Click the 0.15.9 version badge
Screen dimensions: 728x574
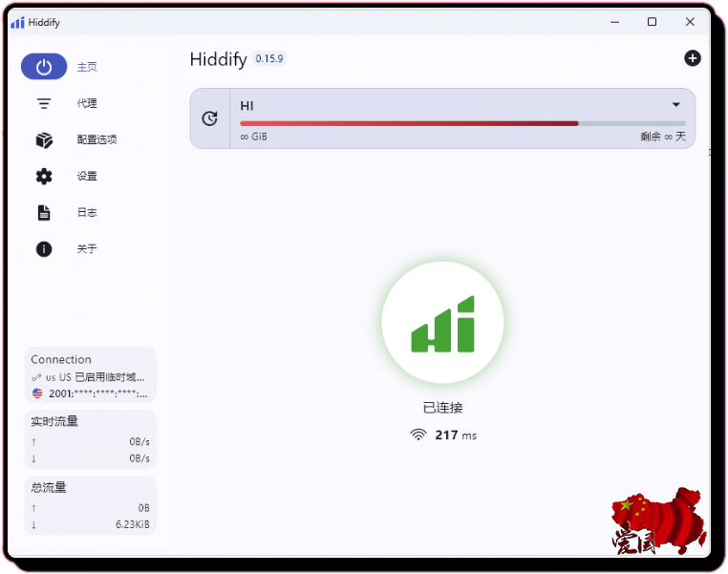(x=269, y=59)
